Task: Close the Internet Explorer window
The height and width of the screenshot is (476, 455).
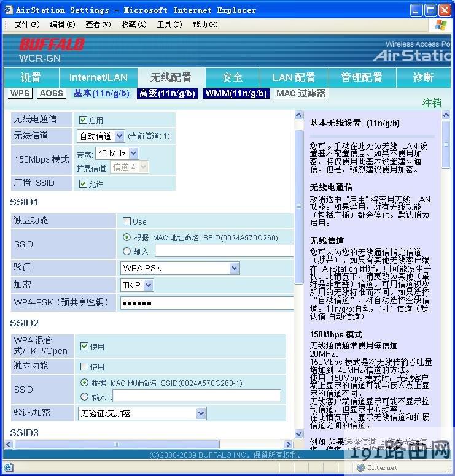Action: point(445,10)
